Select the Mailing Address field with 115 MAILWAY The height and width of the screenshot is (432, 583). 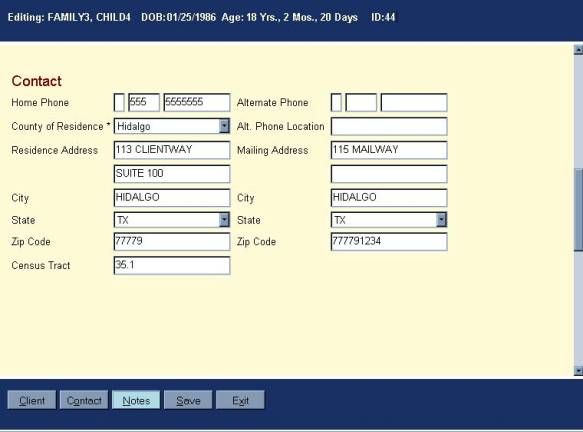tap(389, 150)
